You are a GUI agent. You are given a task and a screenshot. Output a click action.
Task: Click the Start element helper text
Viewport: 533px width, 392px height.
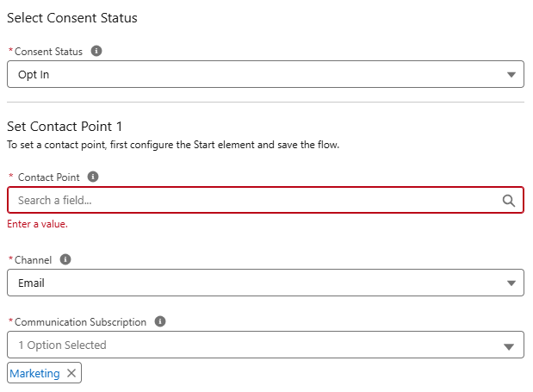(x=172, y=145)
